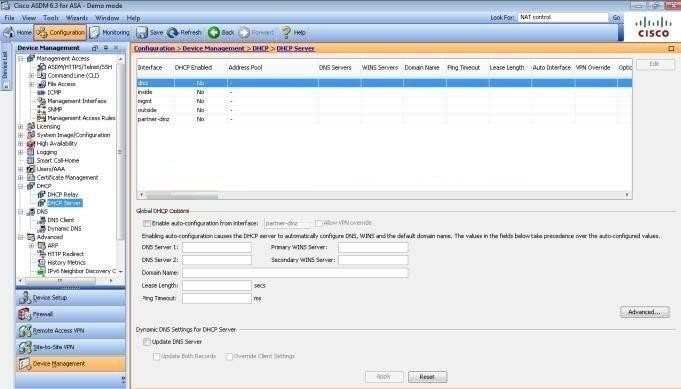
Task: Open the View menu
Action: (x=29, y=18)
